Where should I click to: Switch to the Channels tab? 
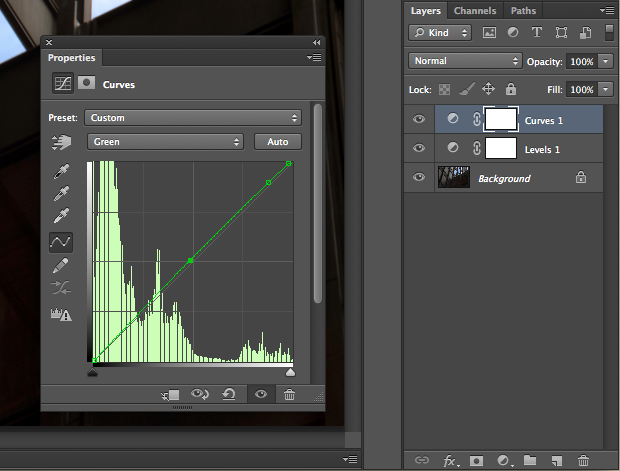point(475,11)
